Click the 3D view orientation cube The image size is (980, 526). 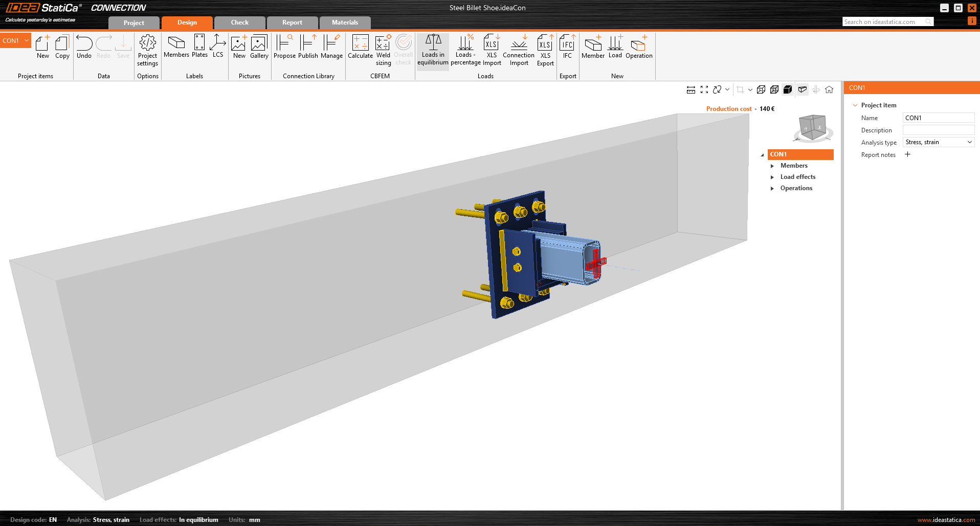point(812,127)
